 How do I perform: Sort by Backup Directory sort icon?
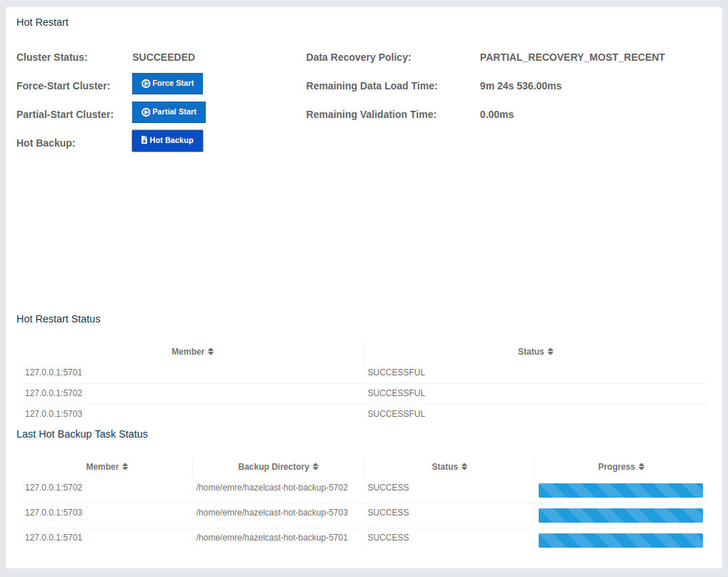coord(315,467)
